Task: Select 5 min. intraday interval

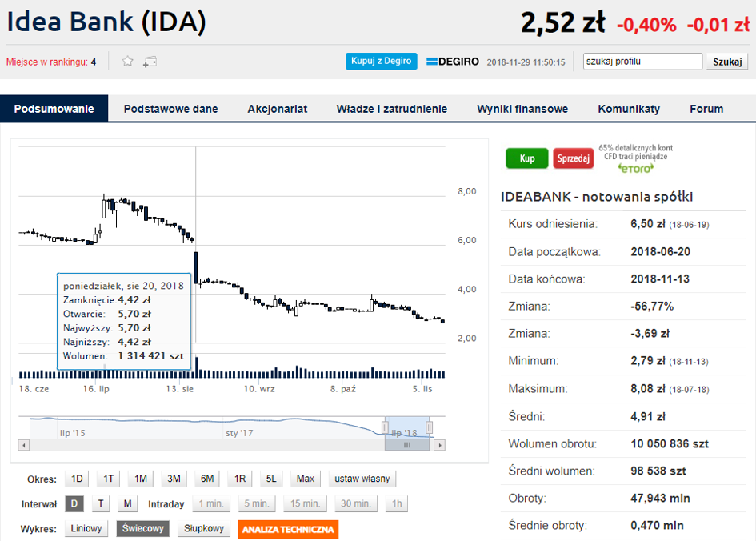Action: coord(257,504)
